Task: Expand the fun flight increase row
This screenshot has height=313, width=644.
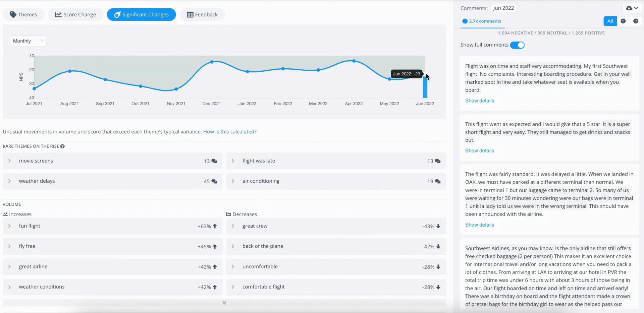Action: [x=112, y=226]
